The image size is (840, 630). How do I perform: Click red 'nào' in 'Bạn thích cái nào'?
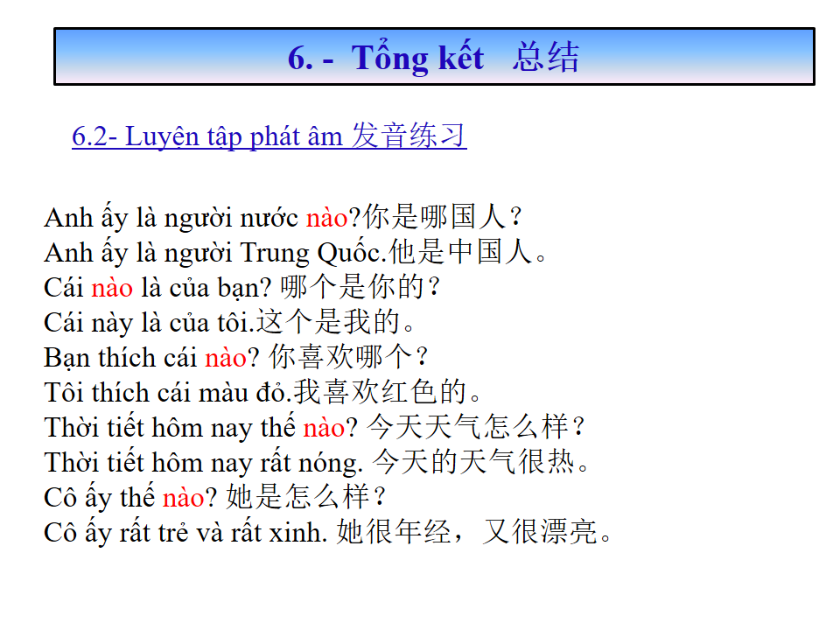pos(226,358)
